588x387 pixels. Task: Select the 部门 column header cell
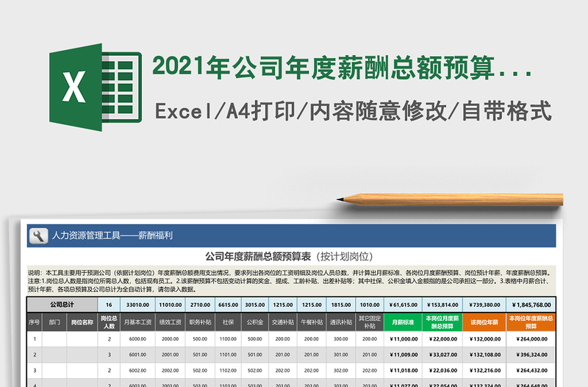pyautogui.click(x=55, y=322)
